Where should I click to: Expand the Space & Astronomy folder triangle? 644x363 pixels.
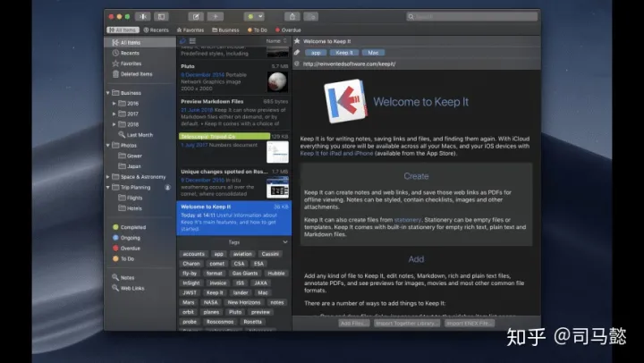[108, 177]
